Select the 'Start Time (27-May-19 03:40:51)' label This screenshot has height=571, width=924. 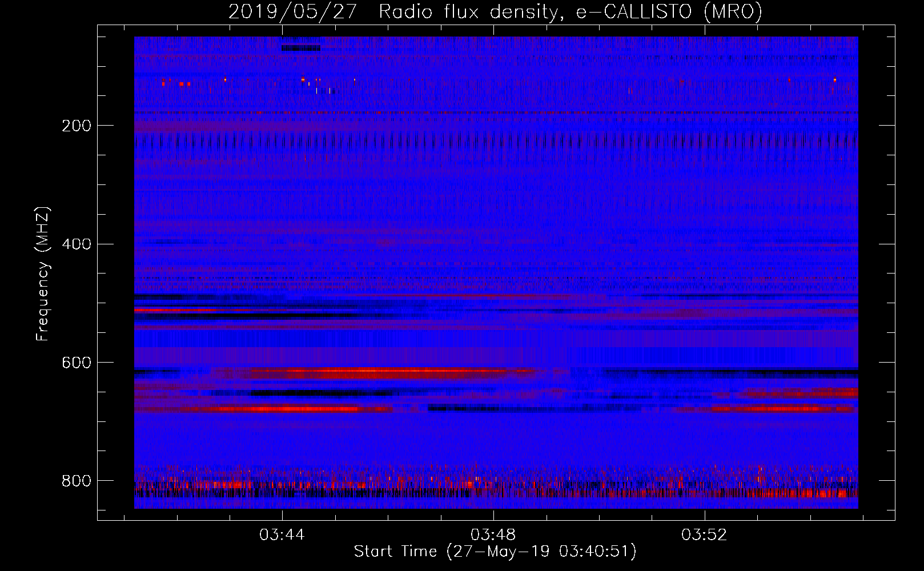pyautogui.click(x=495, y=552)
